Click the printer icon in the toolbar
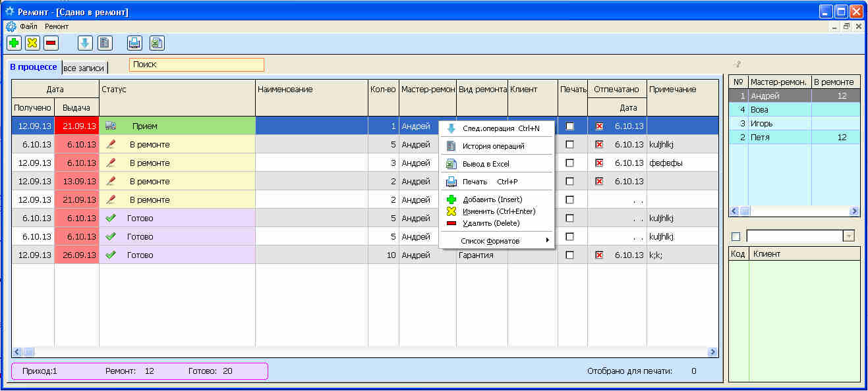 [x=134, y=43]
